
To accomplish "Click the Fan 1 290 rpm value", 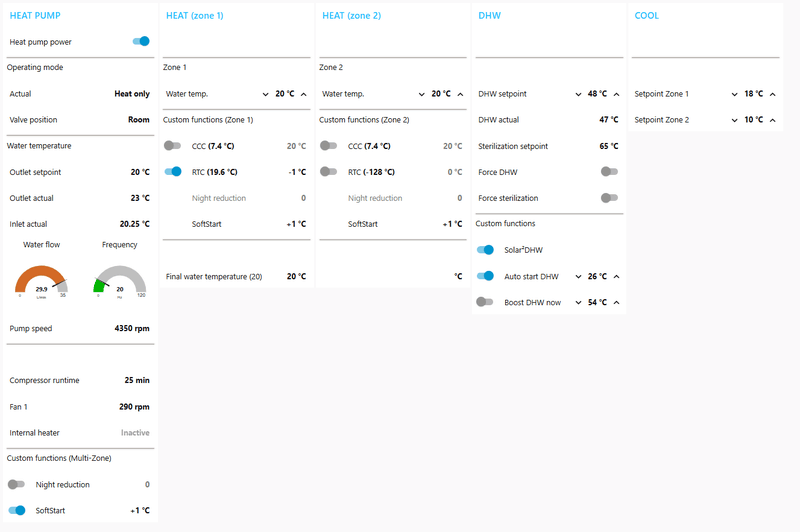I will 135,407.
